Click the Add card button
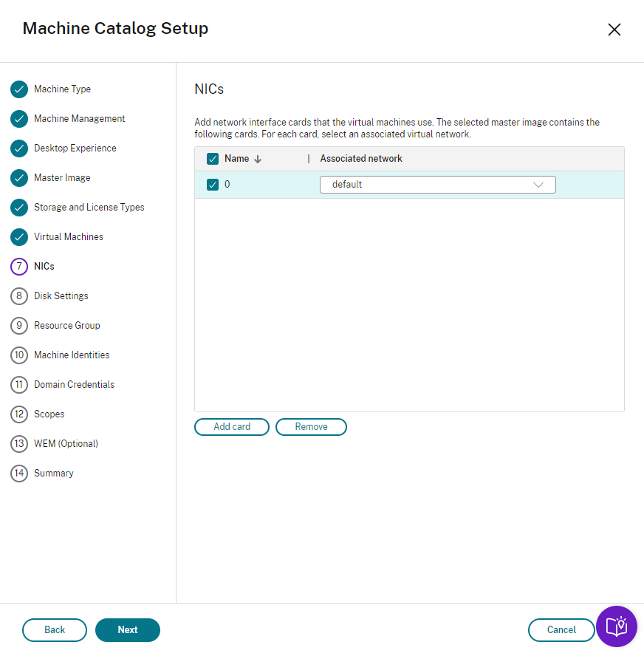The height and width of the screenshot is (656, 644). 232,427
